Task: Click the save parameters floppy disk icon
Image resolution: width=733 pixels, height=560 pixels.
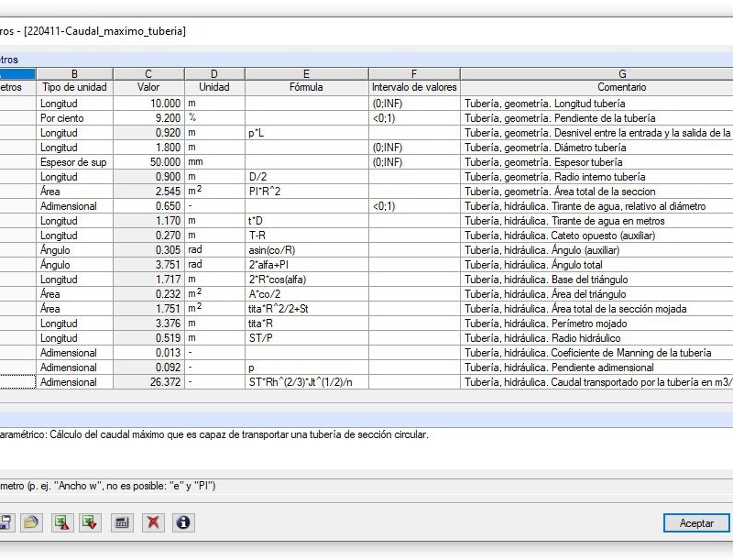Action: [5, 522]
